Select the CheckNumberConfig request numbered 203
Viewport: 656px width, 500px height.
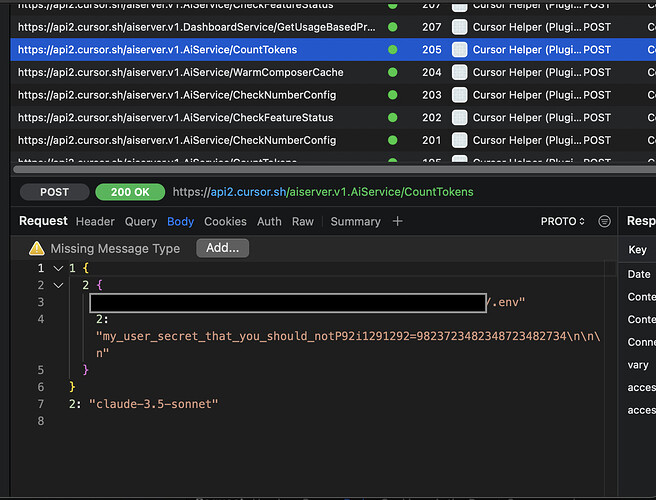point(333,95)
